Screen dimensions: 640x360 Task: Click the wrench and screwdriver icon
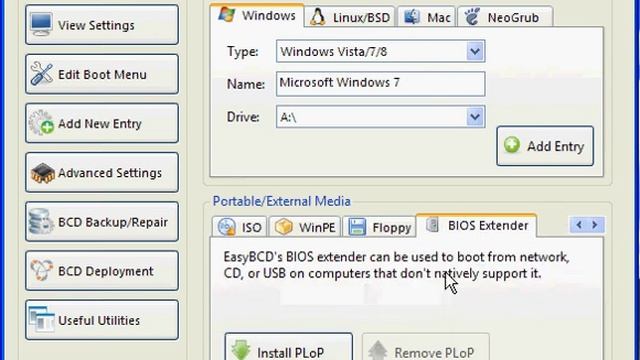click(x=41, y=74)
